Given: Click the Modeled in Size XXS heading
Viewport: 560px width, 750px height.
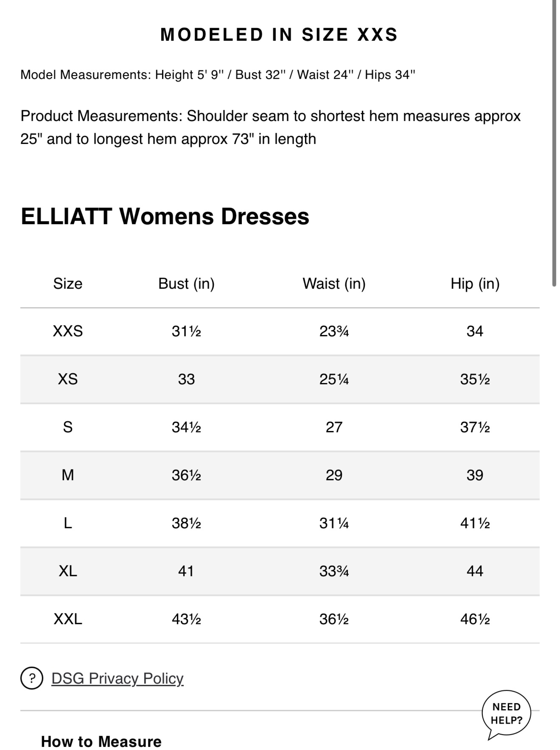Looking at the screenshot, I should (x=279, y=35).
